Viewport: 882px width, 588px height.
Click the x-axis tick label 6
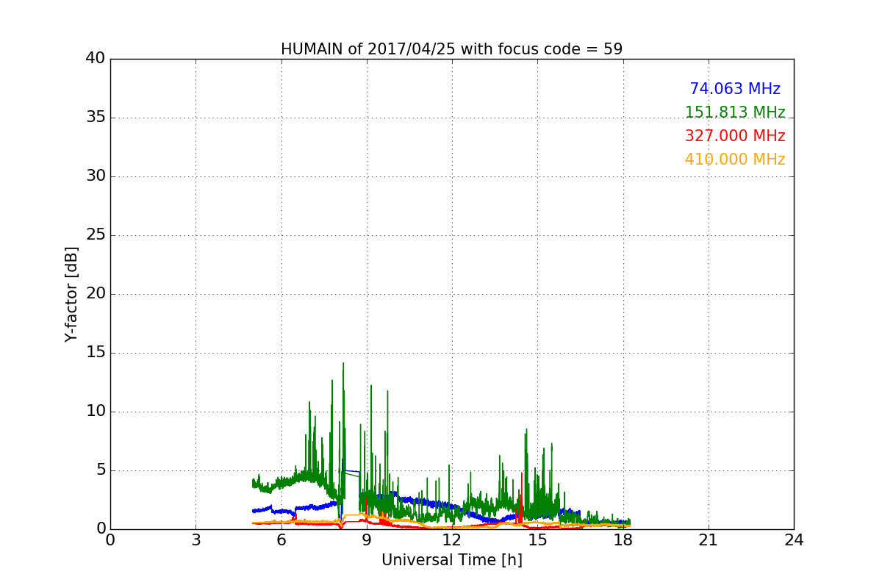tap(281, 540)
